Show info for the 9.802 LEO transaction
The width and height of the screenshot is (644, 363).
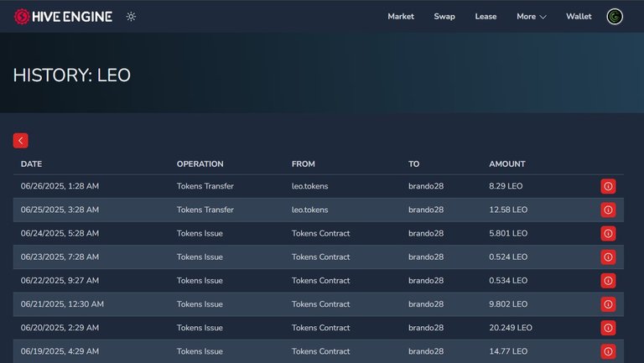point(608,304)
